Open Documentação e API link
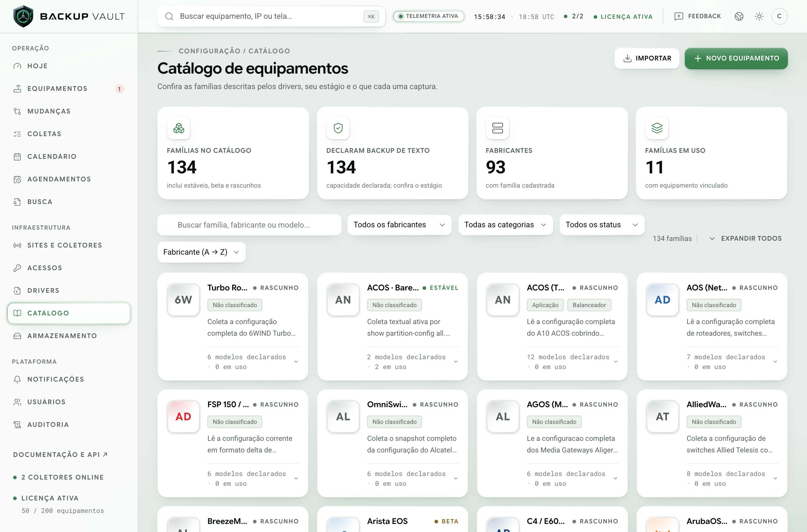 coord(60,455)
